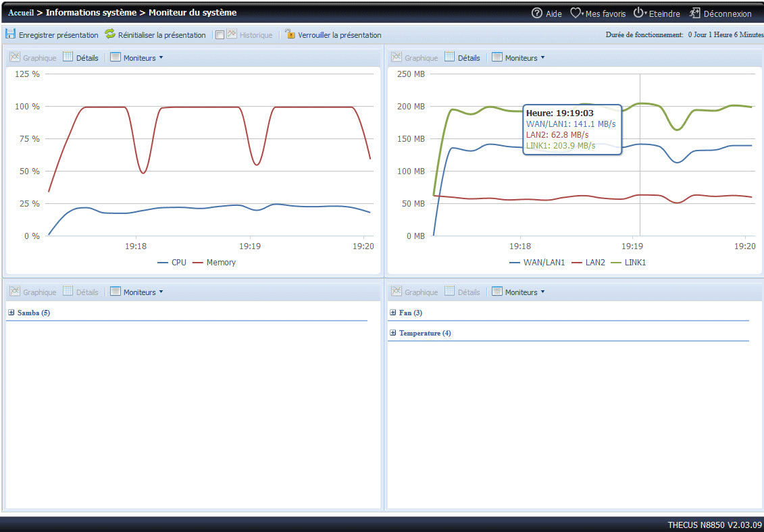Click the tooltip header 'Heure: 19:19:03'

560,113
